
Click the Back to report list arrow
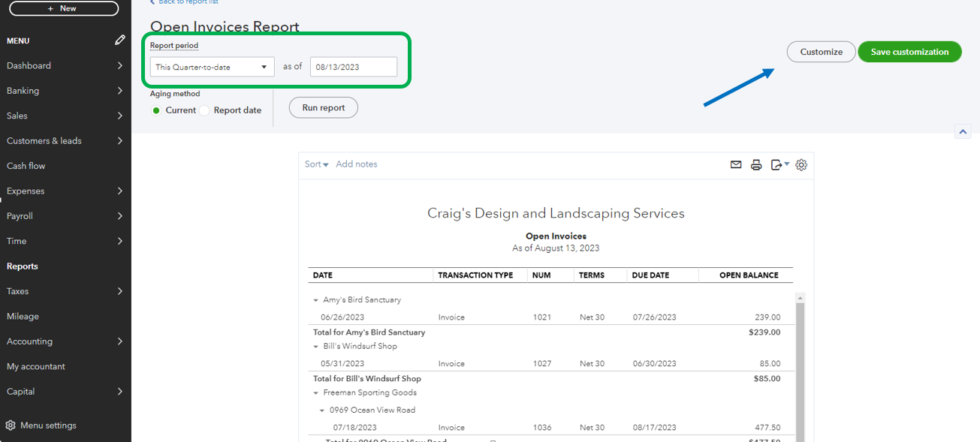point(153,2)
